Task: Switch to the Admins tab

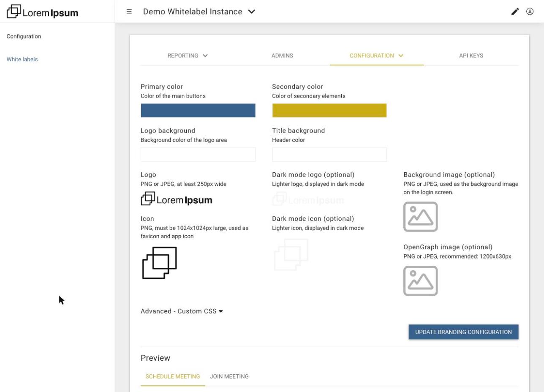Action: click(x=282, y=56)
